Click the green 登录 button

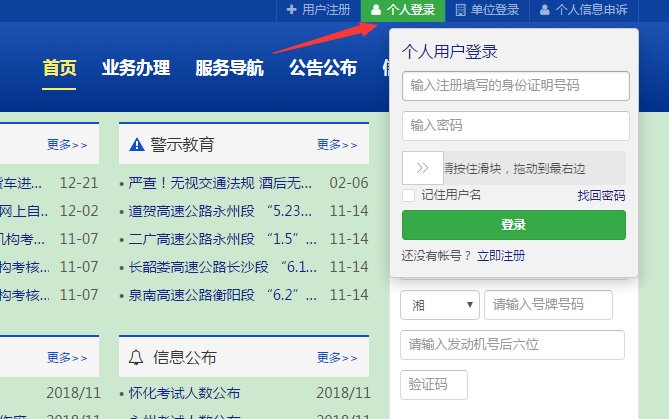click(x=514, y=225)
